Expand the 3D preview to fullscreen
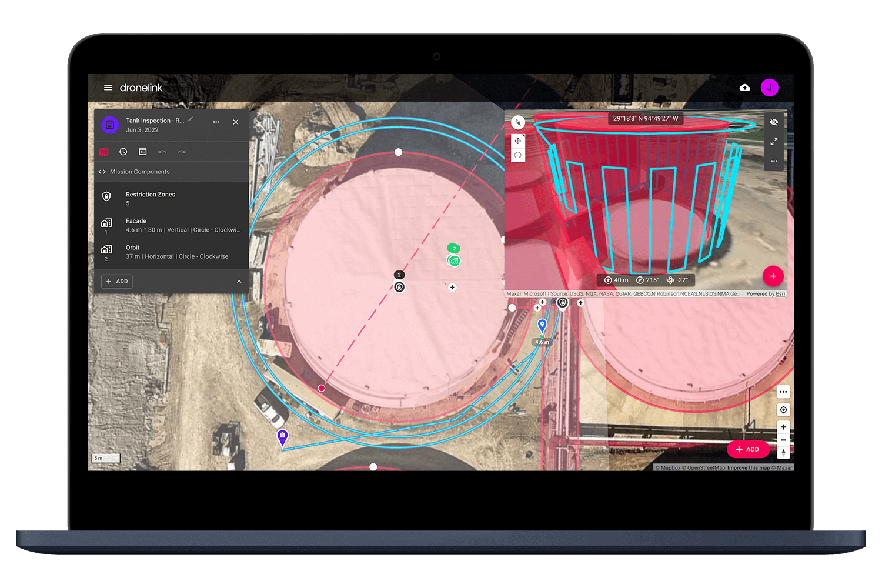The image size is (882, 588). (774, 141)
